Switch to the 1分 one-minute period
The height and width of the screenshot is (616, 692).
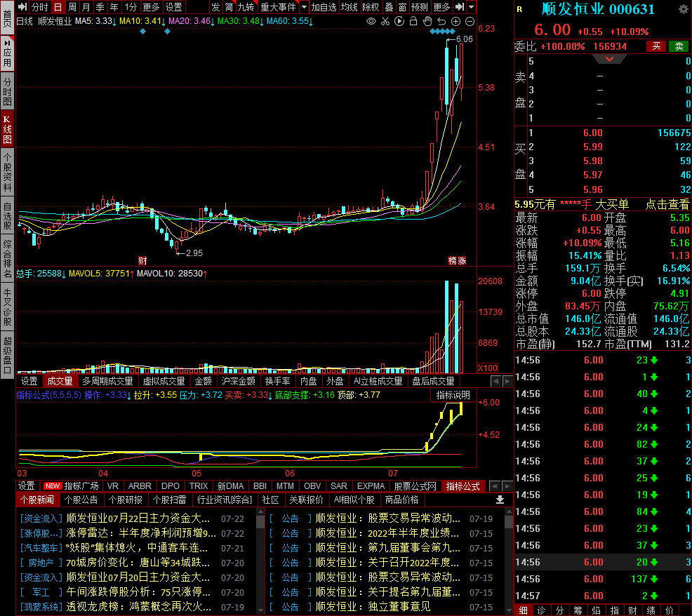[131, 7]
